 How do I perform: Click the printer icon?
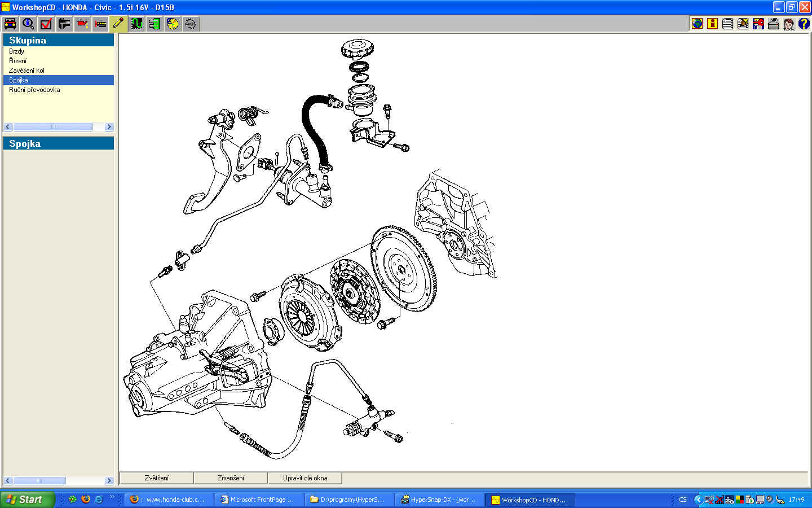[774, 24]
